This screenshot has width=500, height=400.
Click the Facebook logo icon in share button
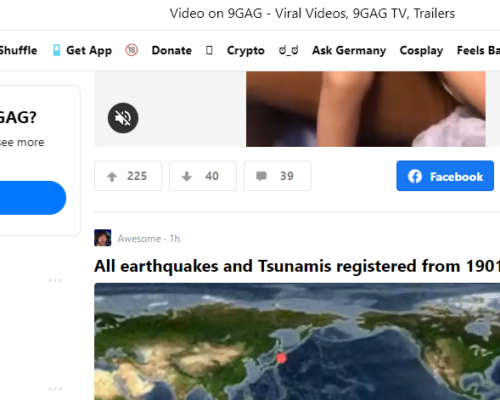(x=415, y=176)
